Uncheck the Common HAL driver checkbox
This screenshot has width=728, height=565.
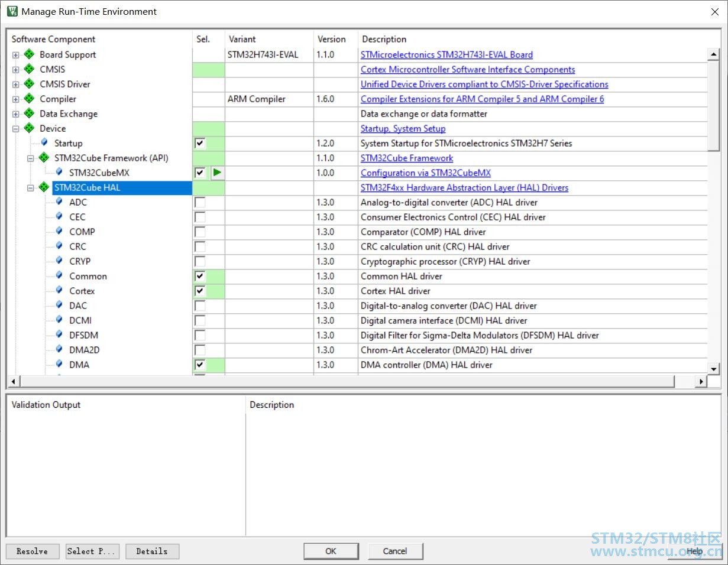point(200,276)
